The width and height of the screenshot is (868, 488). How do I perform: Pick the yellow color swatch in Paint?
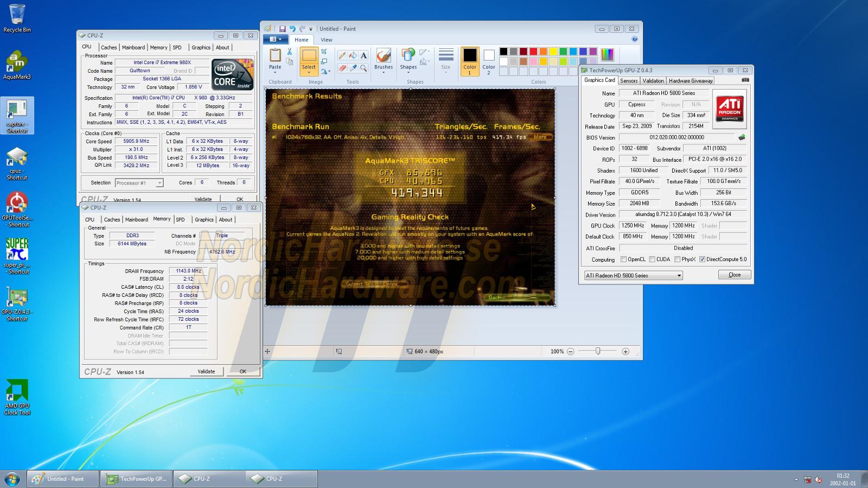point(553,52)
